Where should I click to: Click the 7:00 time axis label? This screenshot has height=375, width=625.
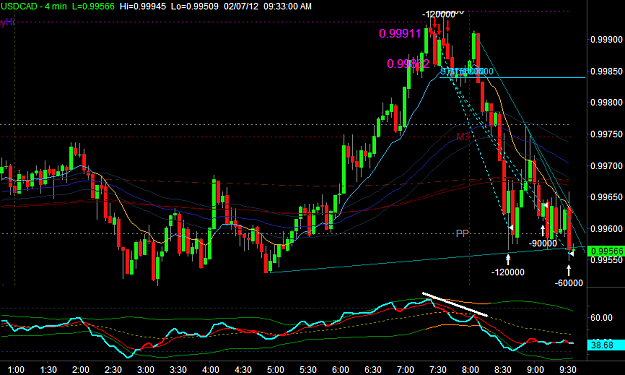[x=405, y=369]
